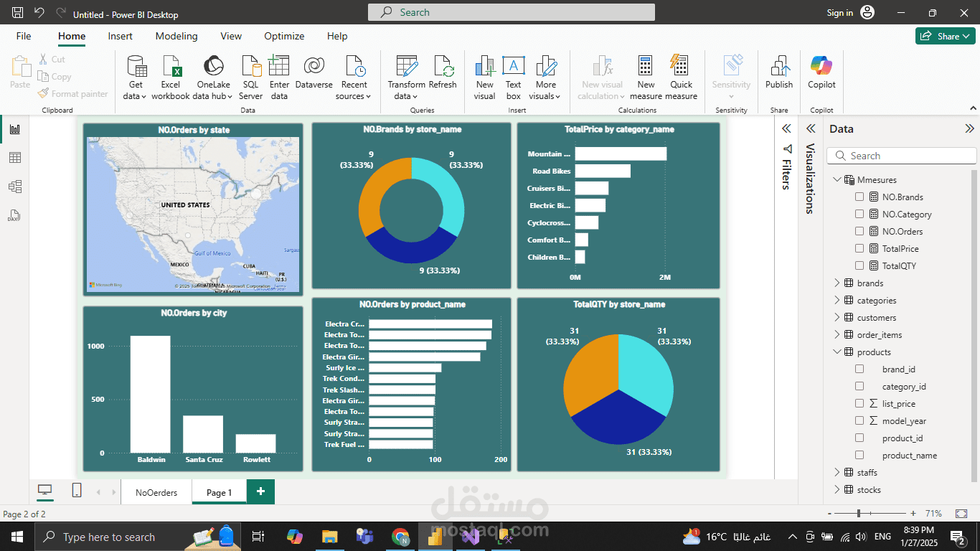Tick the category_id field checkbox
980x551 pixels.
click(x=859, y=386)
